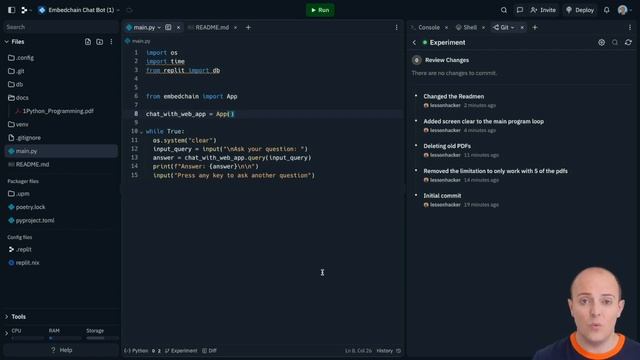Search commits with the Git magnifier icon

(x=615, y=42)
